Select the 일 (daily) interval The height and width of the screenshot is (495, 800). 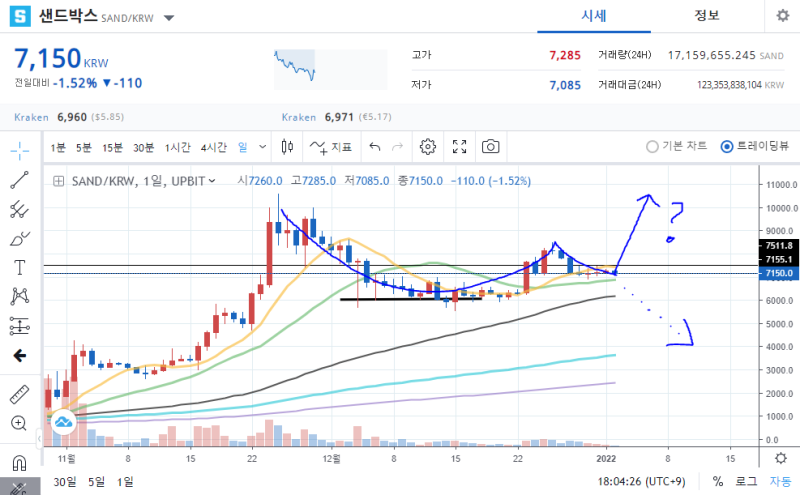(x=243, y=147)
